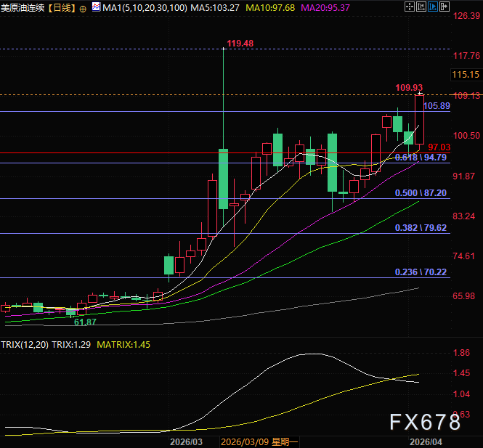Click the MA5:103.27 value
This screenshot has width=483, height=448.
coord(215,7)
